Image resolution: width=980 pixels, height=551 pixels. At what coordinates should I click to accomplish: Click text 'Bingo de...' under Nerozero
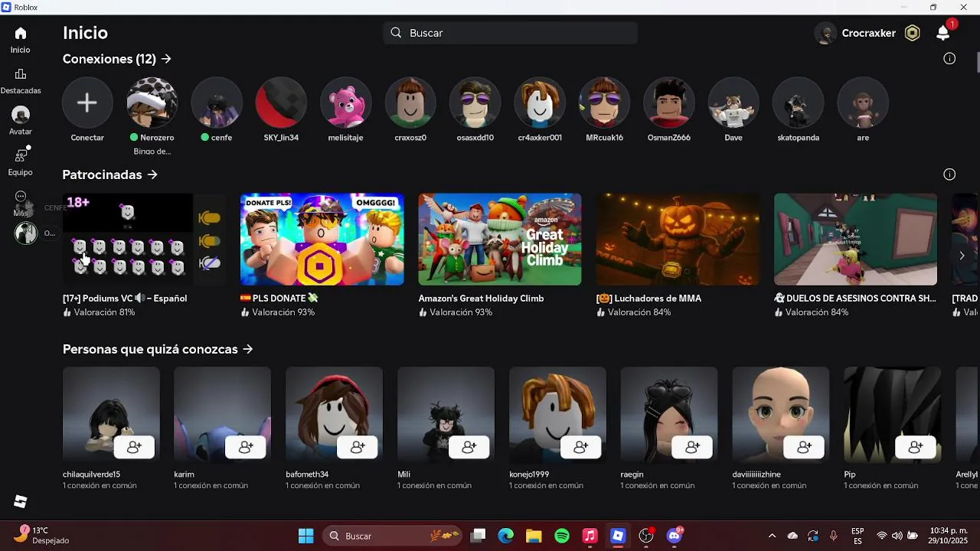152,152
